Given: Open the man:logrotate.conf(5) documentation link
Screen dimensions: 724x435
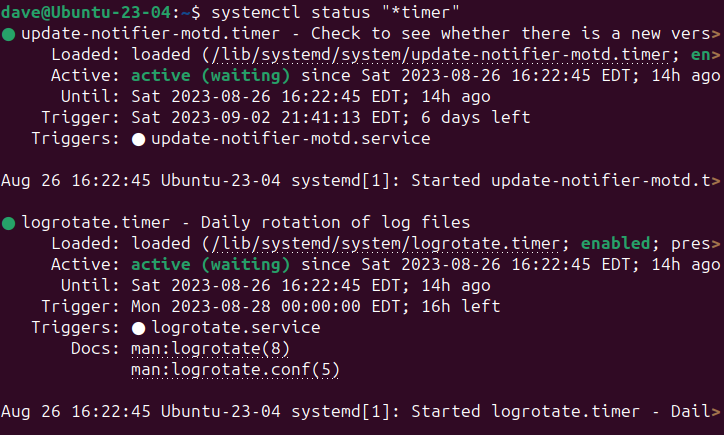Looking at the screenshot, I should [235, 369].
